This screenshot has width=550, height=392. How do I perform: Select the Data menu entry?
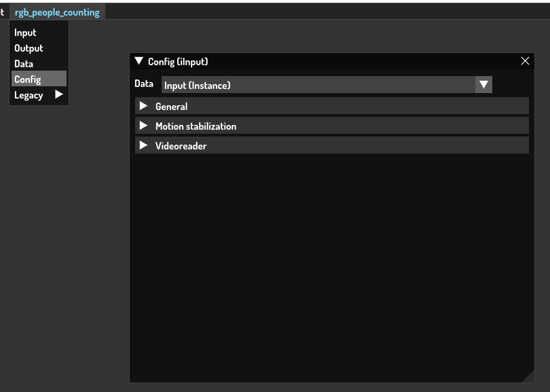(x=24, y=64)
